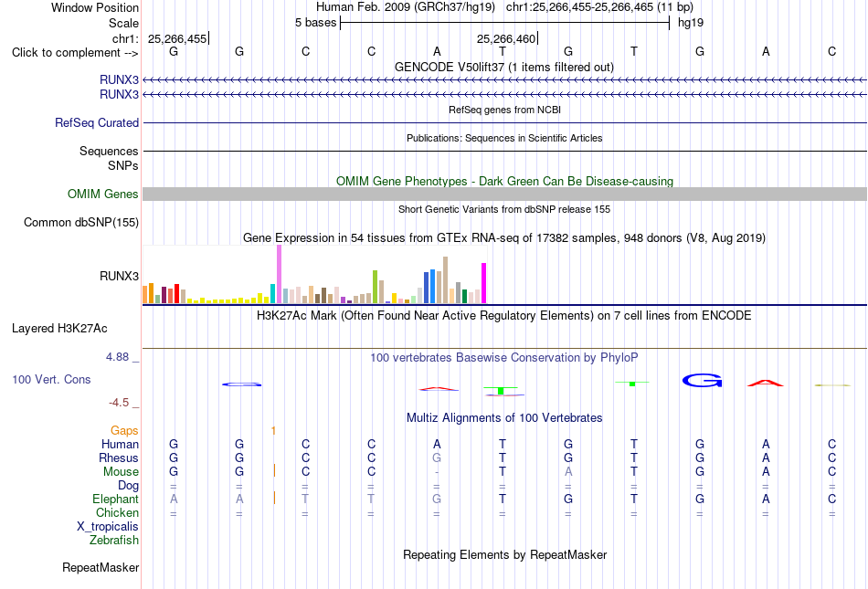Click the Layered H3K27Ac track label

click(x=59, y=329)
